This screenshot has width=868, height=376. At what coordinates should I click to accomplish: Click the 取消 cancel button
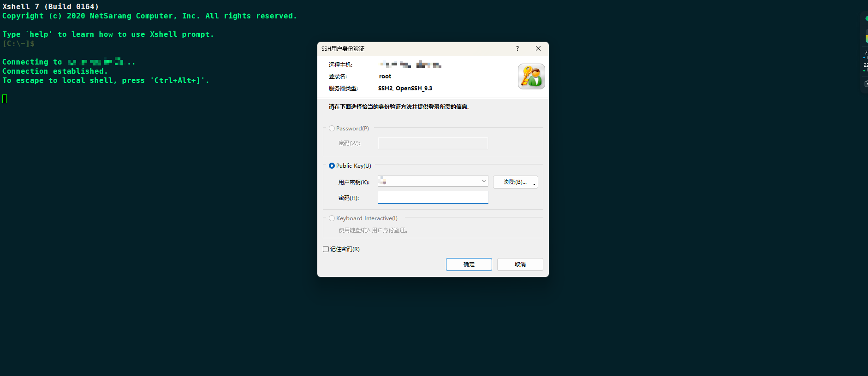coord(520,264)
